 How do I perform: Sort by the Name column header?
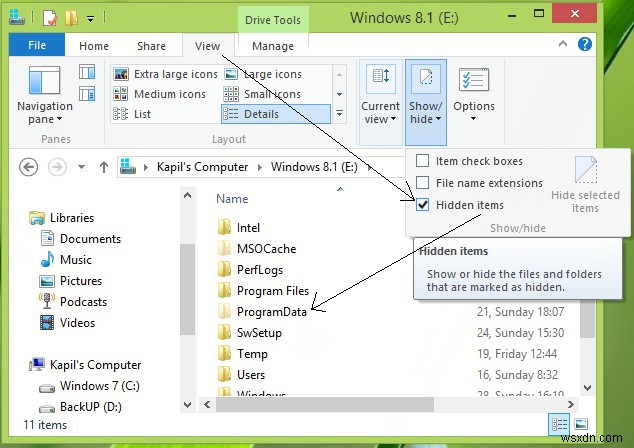[x=232, y=199]
